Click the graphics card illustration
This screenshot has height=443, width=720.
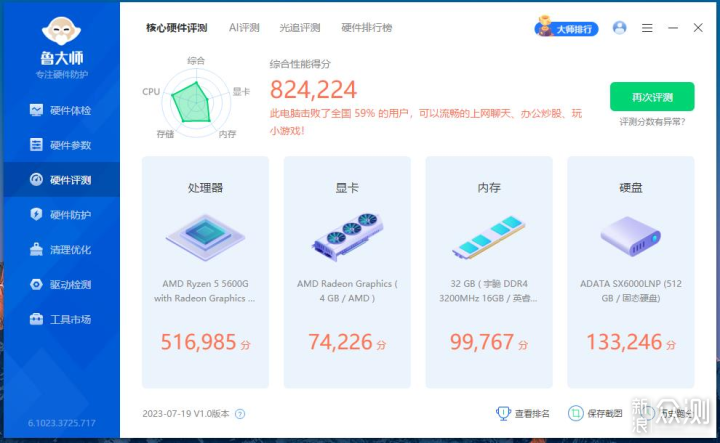348,237
